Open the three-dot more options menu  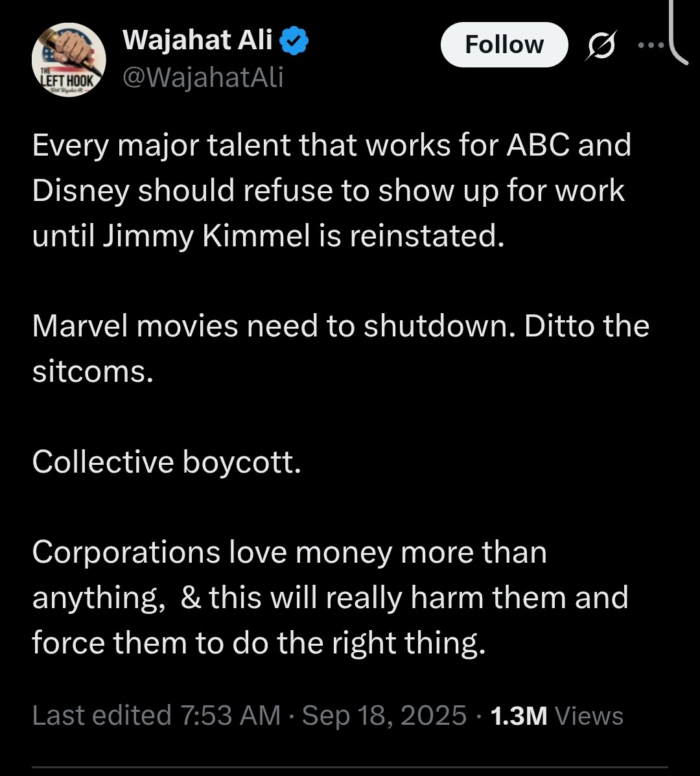click(651, 45)
